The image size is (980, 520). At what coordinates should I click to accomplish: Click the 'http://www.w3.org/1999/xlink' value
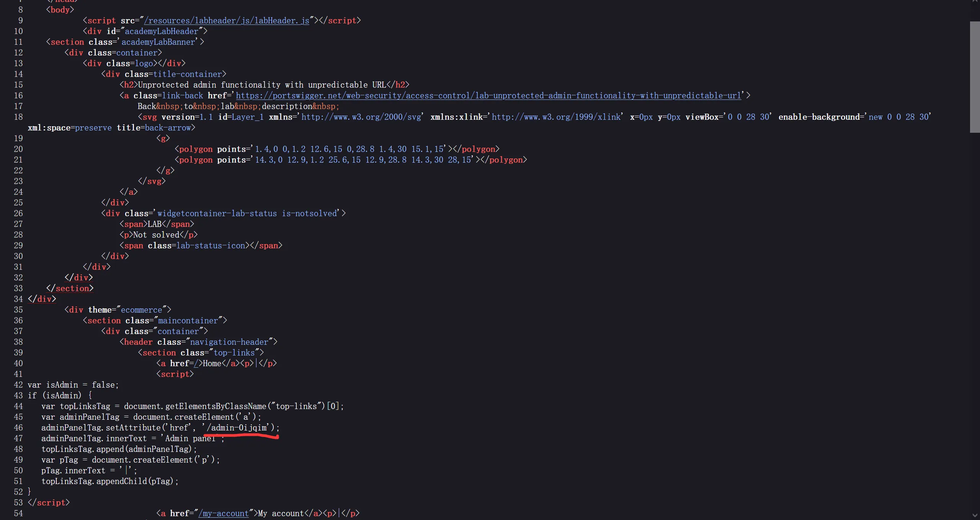point(556,117)
